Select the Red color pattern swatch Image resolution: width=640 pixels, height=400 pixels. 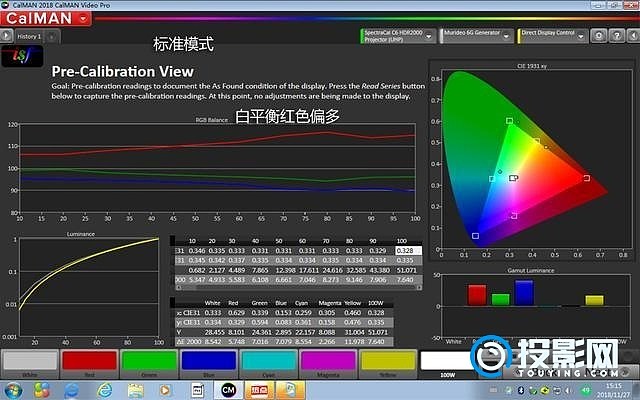click(89, 361)
